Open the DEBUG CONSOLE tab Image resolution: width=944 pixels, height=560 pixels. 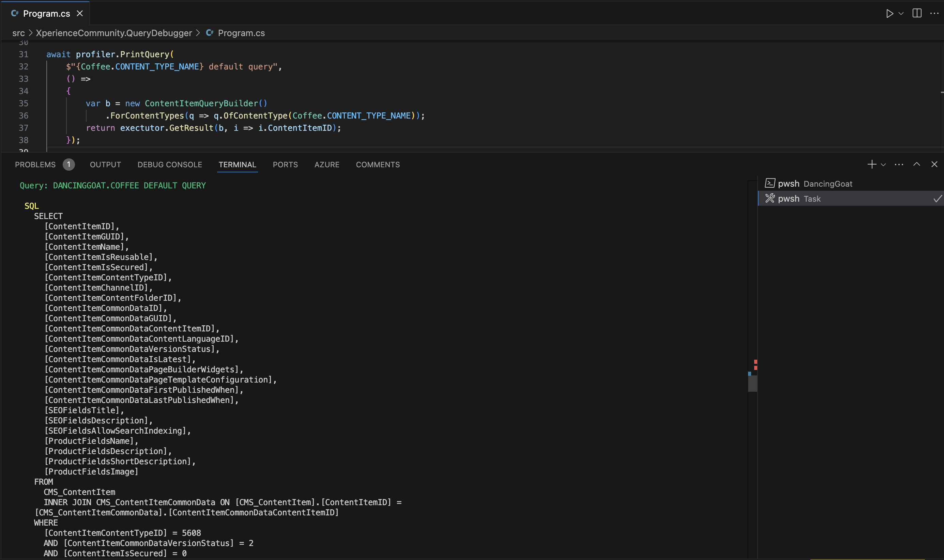coord(169,165)
